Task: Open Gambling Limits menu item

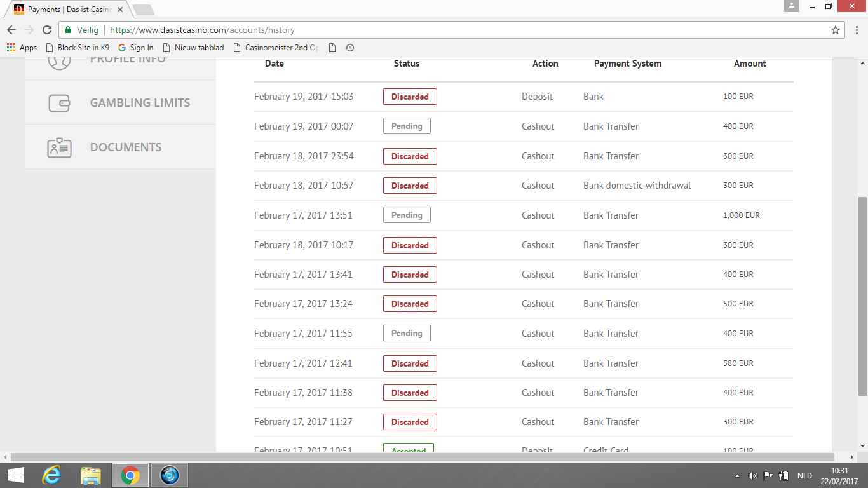Action: 121,102
